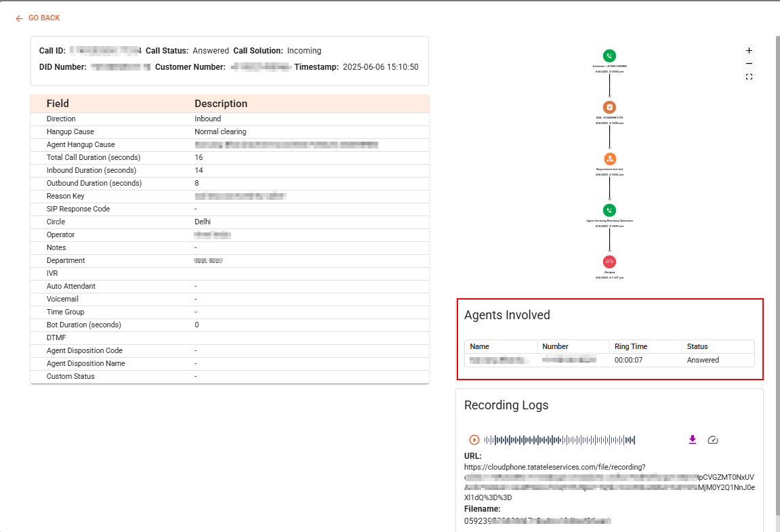Viewport: 780px width, 532px height.
Task: Change recording playback speed
Action: pyautogui.click(x=712, y=440)
